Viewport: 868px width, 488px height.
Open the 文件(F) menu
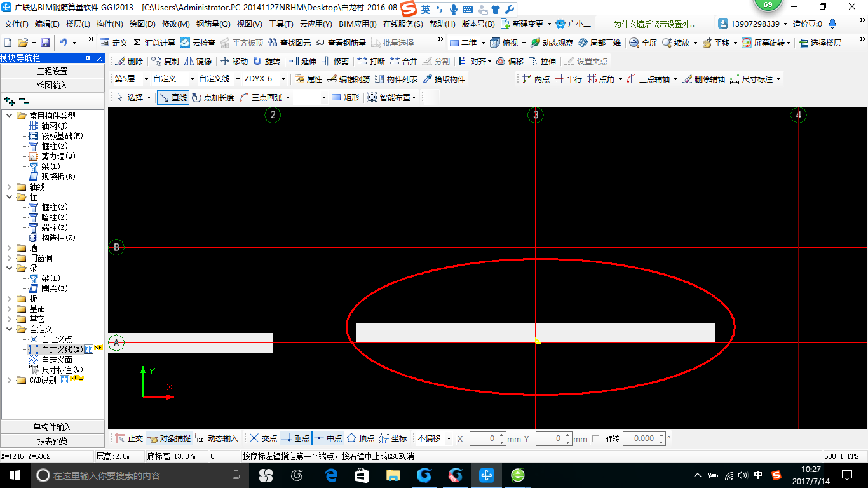[x=17, y=24]
